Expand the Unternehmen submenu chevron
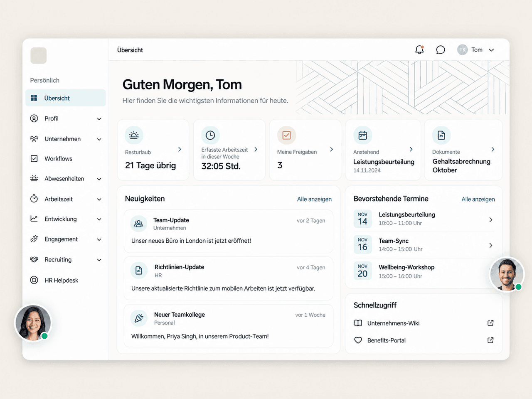532x399 pixels. [99, 139]
